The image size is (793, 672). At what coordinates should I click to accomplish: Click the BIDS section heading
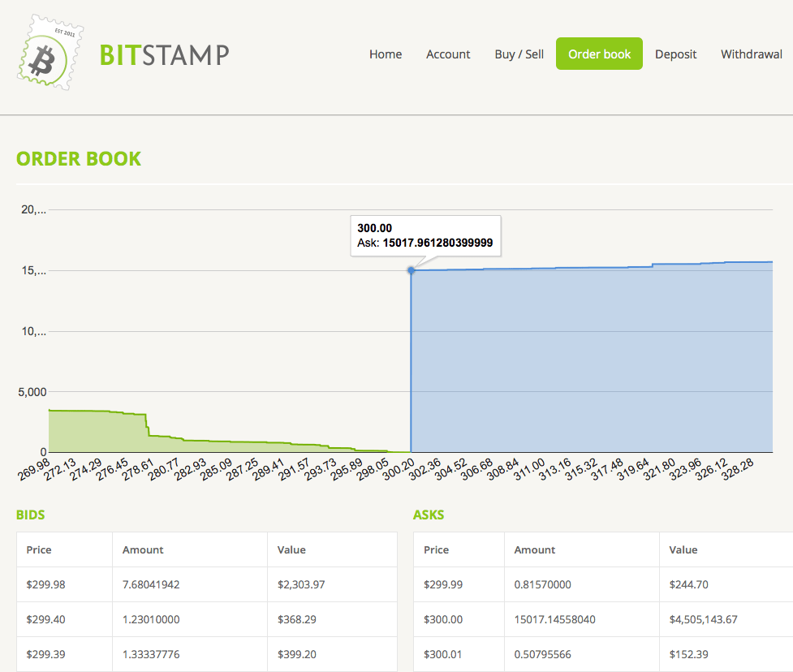pos(30,515)
